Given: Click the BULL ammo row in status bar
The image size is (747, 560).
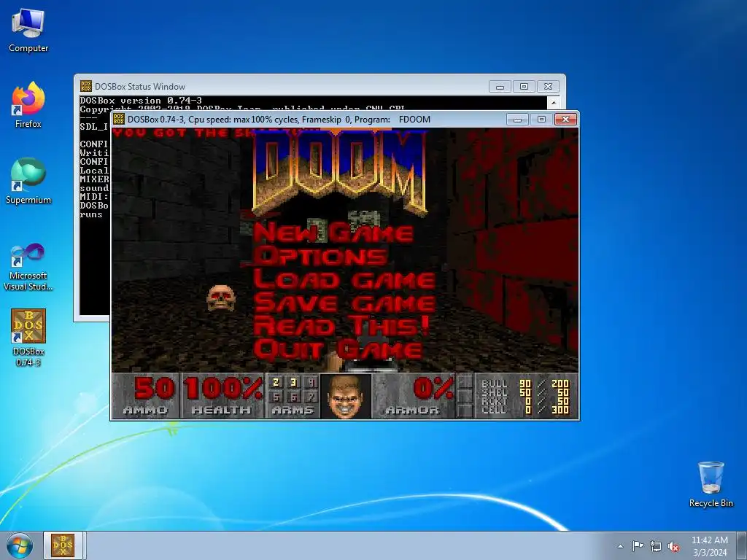Looking at the screenshot, I should point(525,384).
